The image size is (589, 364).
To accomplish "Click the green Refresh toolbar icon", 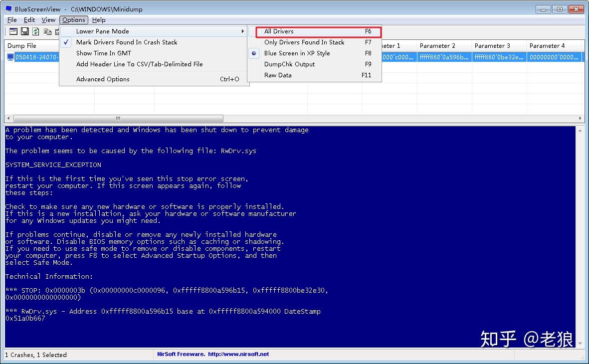I will tap(36, 31).
